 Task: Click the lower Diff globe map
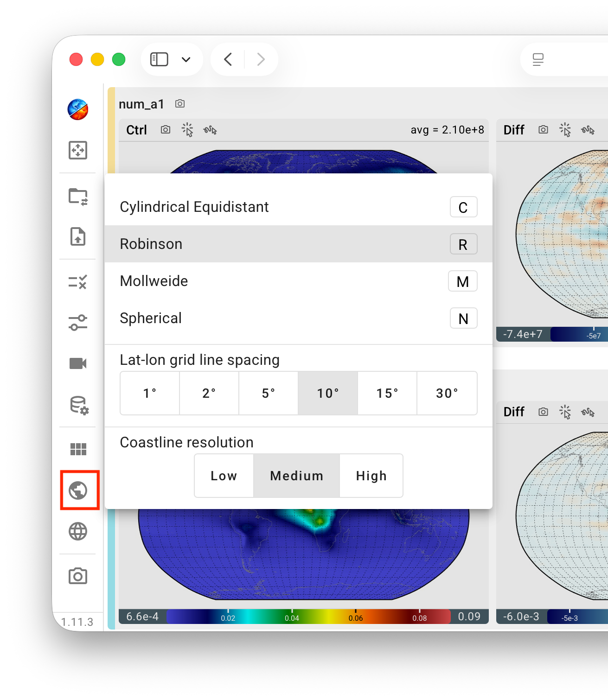click(562, 515)
